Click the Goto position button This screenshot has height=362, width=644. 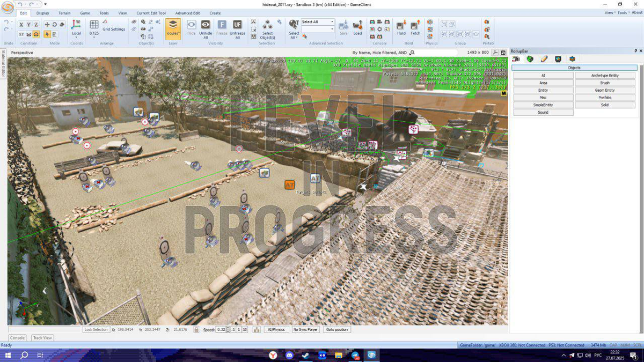pos(337,329)
